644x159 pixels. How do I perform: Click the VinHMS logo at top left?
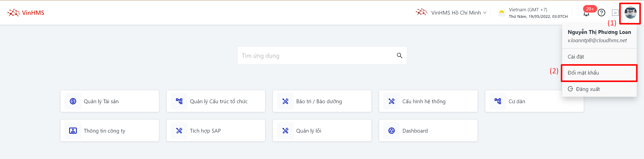coord(26,13)
